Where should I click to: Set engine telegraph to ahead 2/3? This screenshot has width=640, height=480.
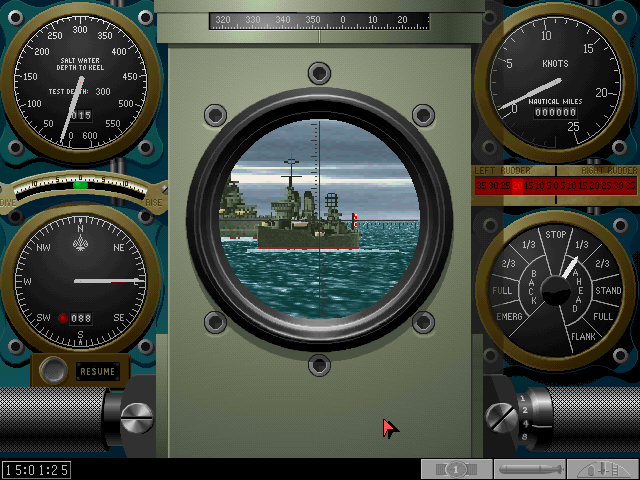[602, 264]
